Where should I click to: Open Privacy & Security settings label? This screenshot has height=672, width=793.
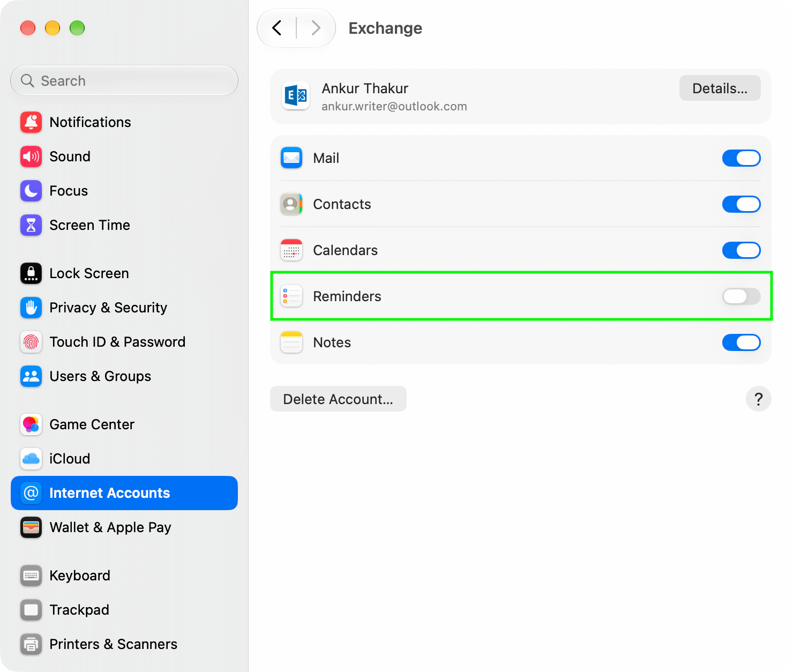(108, 308)
